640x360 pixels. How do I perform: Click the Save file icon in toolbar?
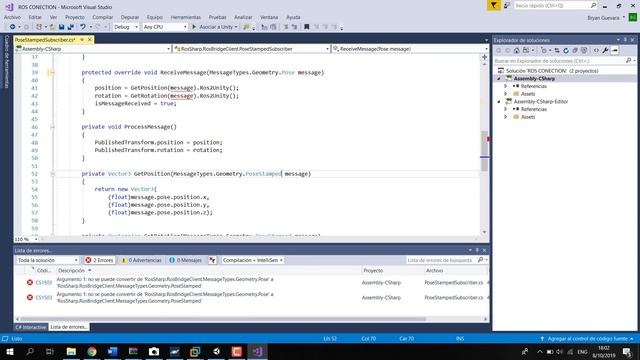pyautogui.click(x=61, y=27)
